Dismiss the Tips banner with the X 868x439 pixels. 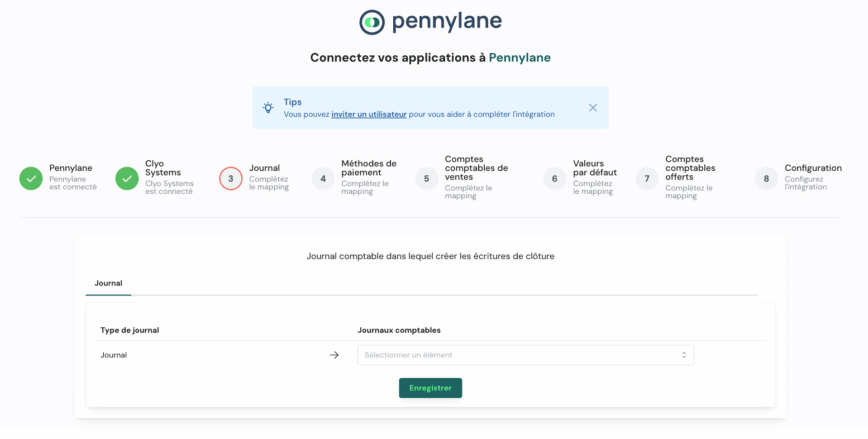[593, 108]
